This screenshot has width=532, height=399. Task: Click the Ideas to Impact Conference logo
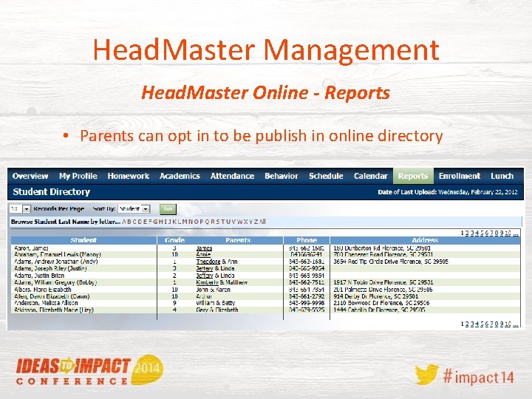click(89, 370)
